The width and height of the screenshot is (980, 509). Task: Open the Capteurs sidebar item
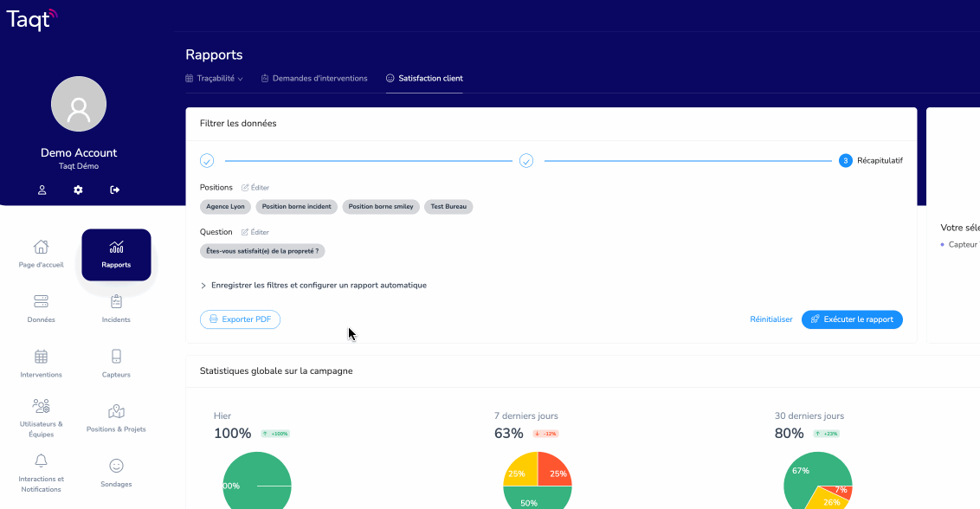pos(116,364)
